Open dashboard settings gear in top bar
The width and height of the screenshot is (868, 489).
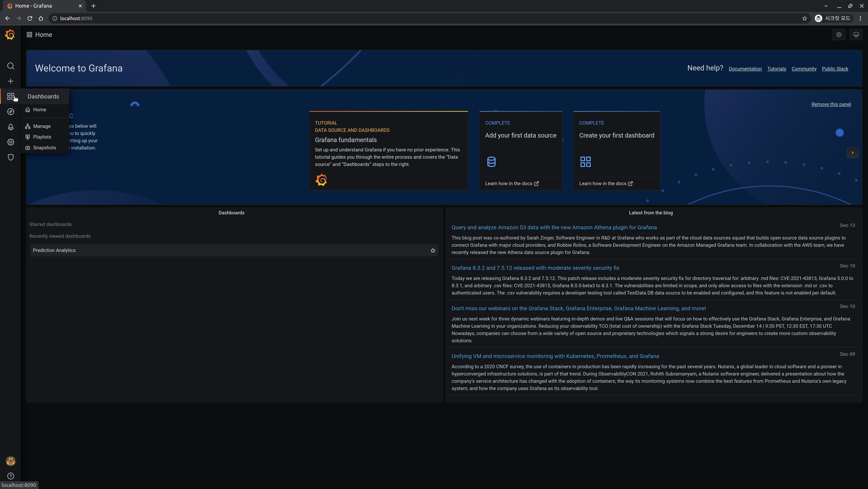[839, 35]
